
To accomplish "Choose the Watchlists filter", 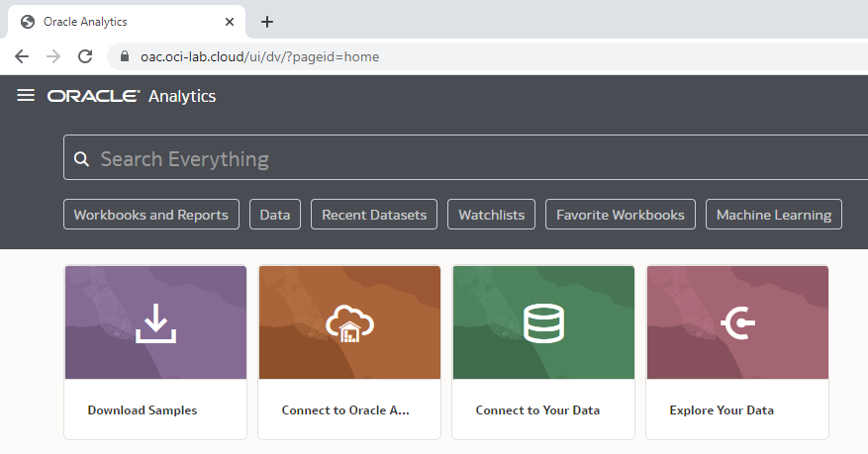I will click(491, 215).
